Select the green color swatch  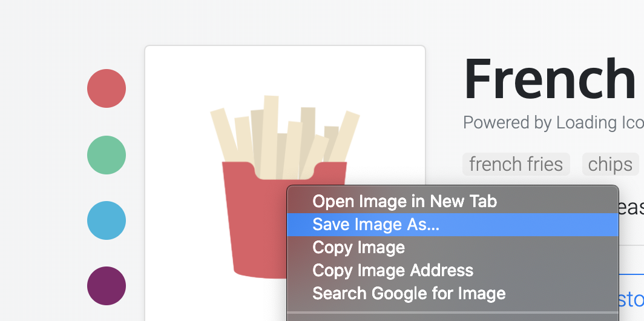(x=107, y=155)
